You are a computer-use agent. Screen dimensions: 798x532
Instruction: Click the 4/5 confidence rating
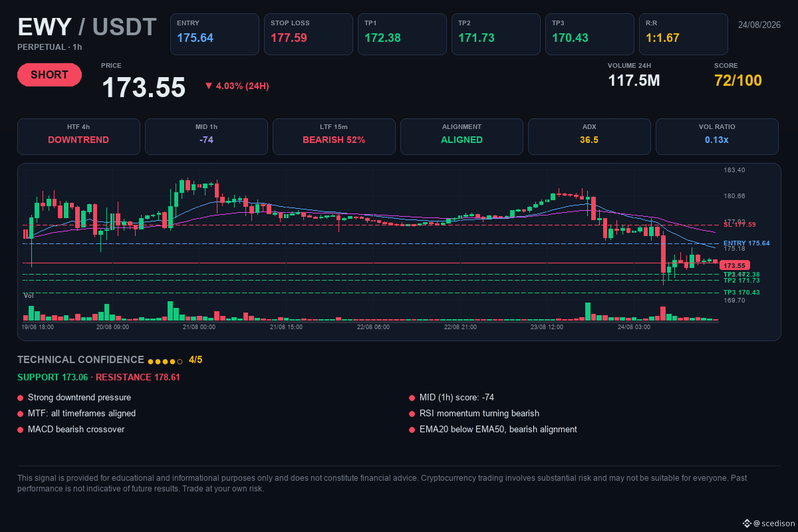(196, 360)
